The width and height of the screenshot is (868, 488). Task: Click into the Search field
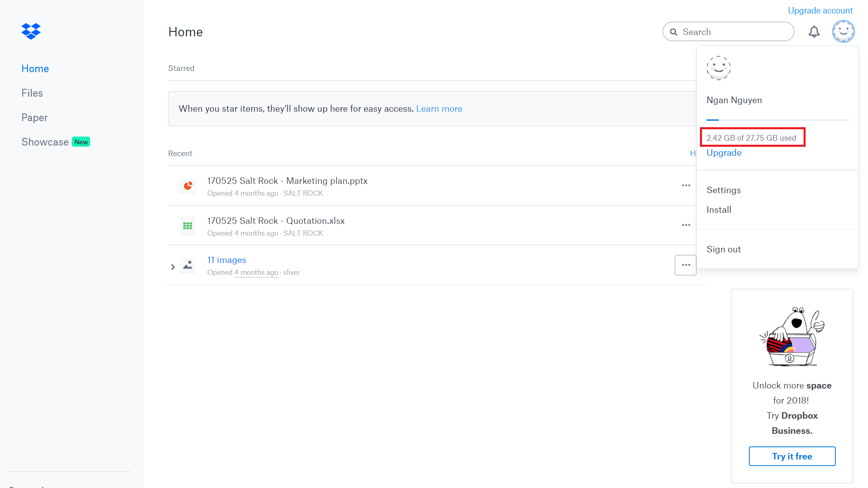(728, 32)
